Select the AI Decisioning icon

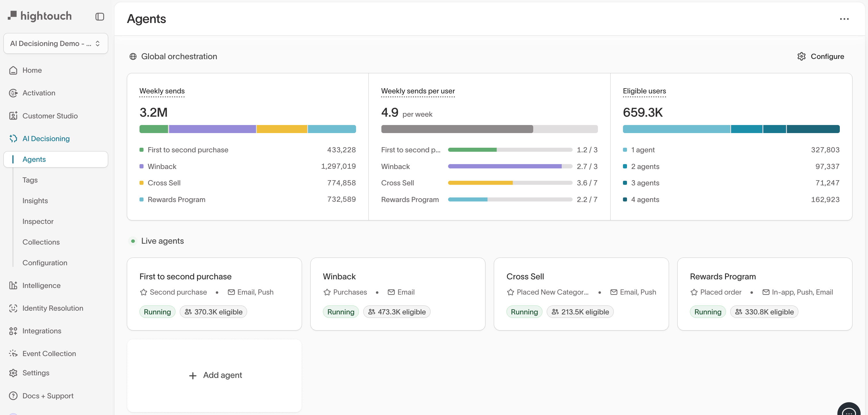pos(13,138)
